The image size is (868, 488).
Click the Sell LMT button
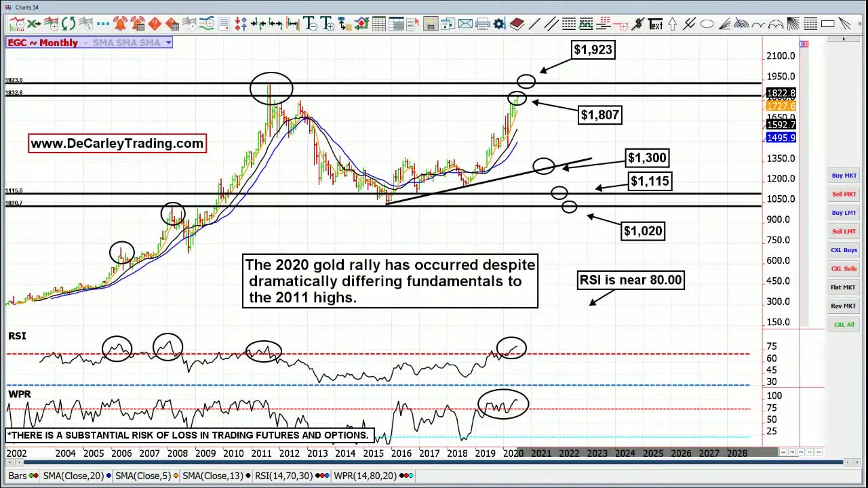pyautogui.click(x=844, y=231)
